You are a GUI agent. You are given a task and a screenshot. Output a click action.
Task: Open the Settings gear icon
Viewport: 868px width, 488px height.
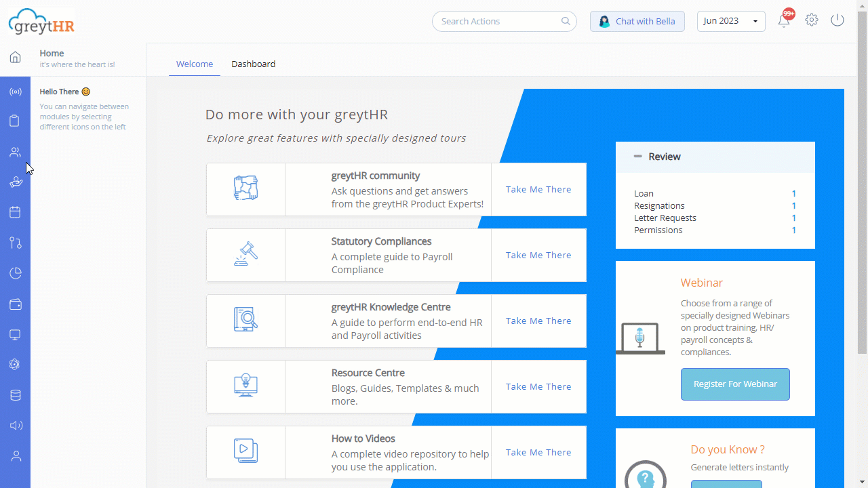811,20
